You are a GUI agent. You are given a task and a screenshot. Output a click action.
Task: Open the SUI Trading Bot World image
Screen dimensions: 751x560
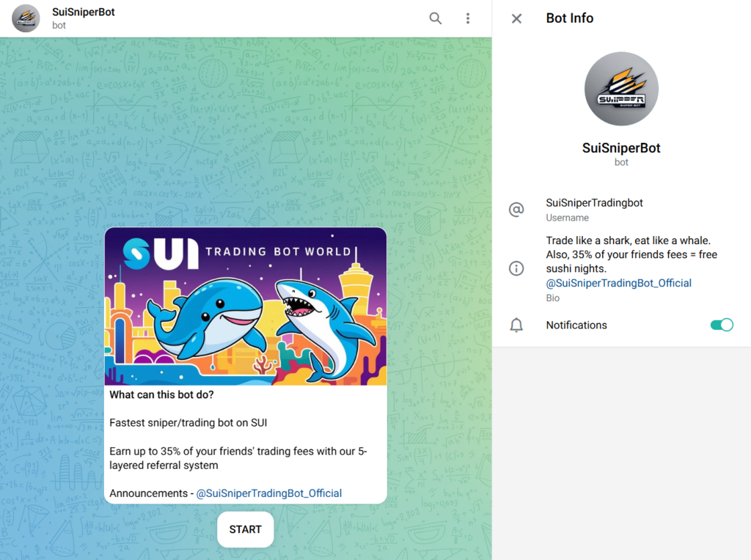246,306
